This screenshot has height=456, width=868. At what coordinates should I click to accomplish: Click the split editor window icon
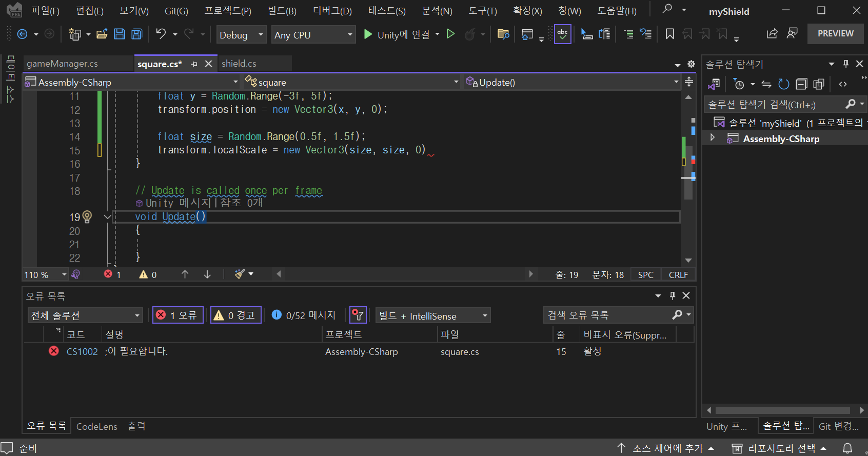pos(689,82)
